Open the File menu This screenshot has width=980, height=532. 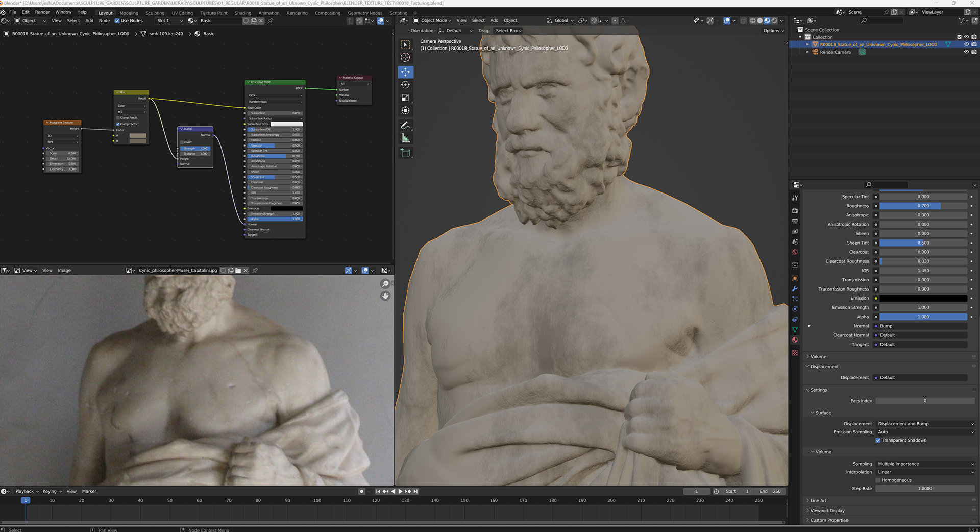[x=13, y=12]
